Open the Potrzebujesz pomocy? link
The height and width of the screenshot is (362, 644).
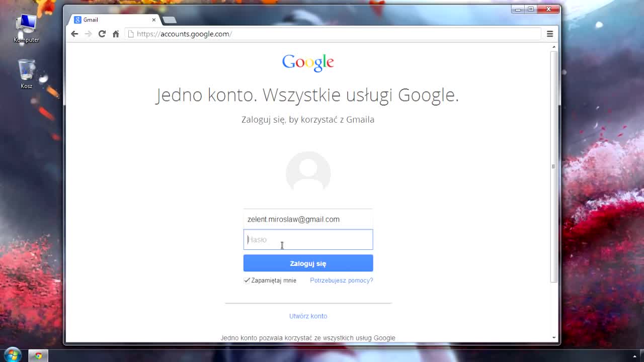(341, 281)
